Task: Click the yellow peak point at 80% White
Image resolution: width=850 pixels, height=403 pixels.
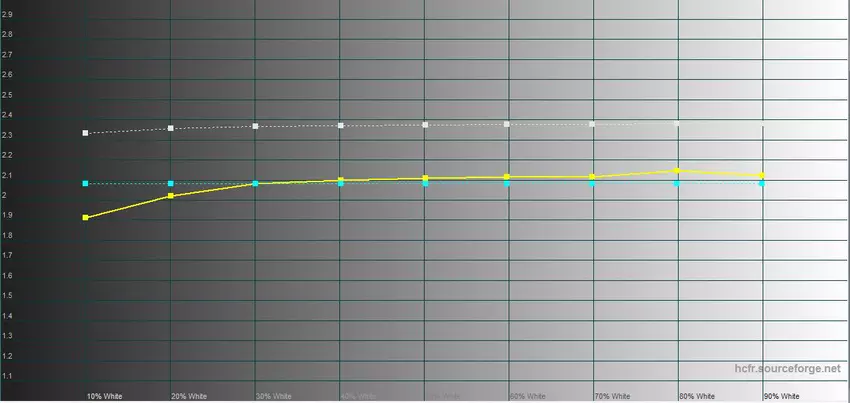Action: click(678, 171)
